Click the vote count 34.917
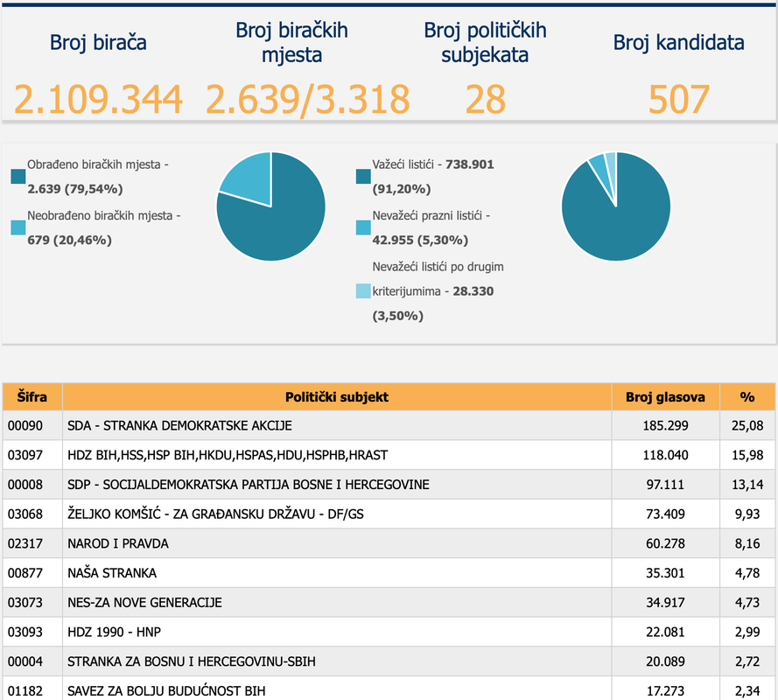 665,603
